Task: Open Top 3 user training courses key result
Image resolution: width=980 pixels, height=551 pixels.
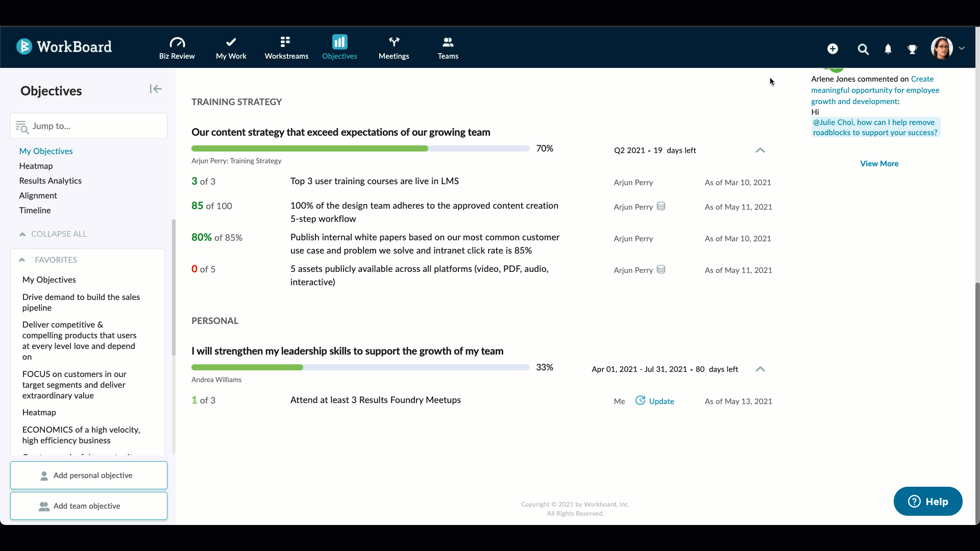Action: click(x=374, y=181)
